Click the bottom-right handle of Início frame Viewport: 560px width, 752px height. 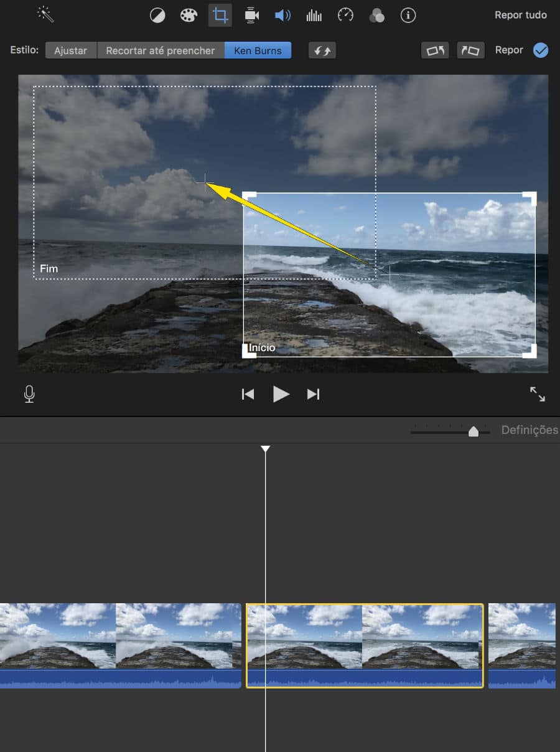(530, 352)
